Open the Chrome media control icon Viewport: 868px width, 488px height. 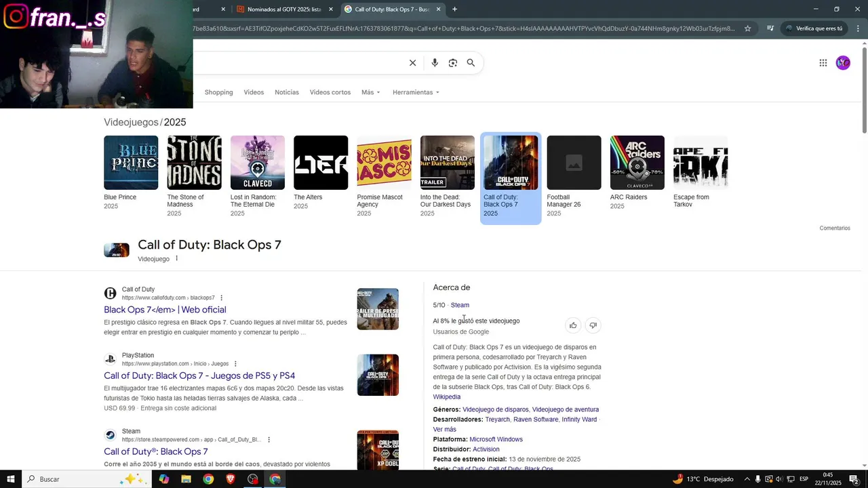[770, 28]
